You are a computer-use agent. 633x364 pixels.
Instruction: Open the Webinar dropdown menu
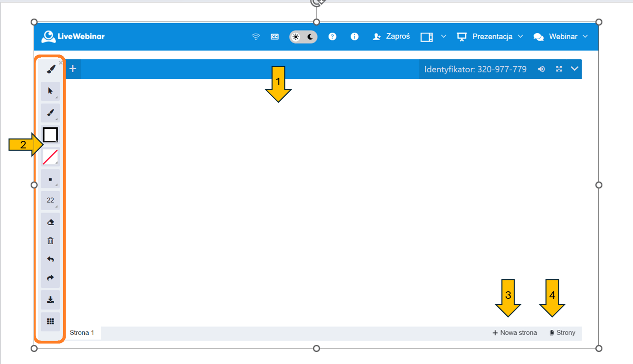pyautogui.click(x=561, y=37)
